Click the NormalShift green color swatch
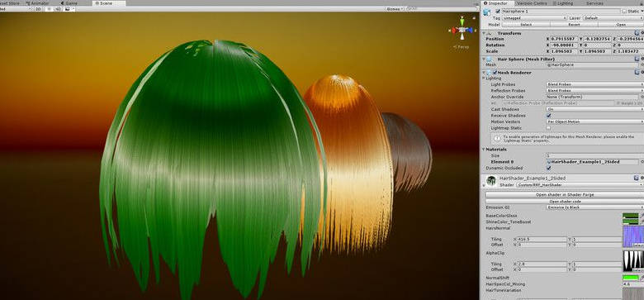The height and width of the screenshot is (300, 644). coord(631,278)
